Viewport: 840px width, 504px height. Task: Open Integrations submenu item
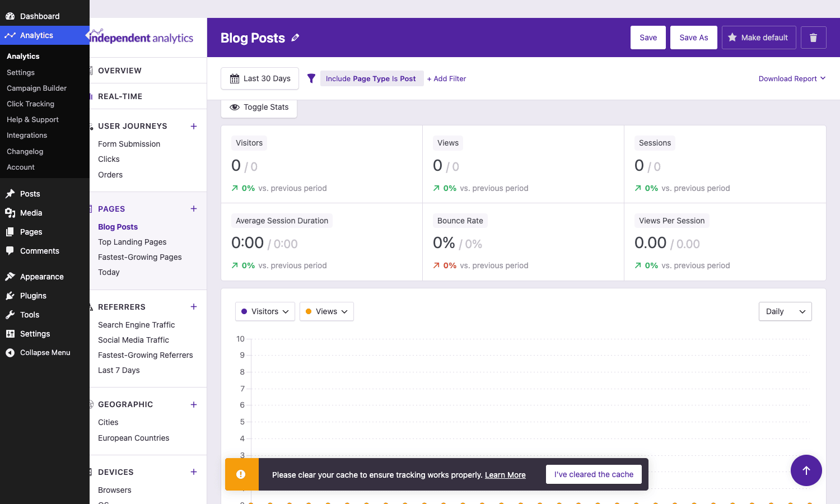coord(27,135)
